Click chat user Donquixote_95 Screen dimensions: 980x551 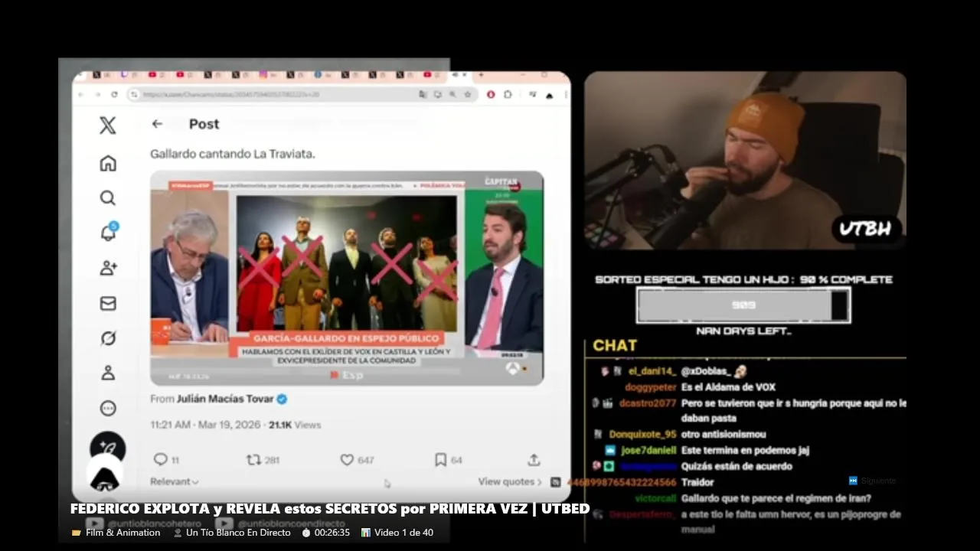(642, 435)
